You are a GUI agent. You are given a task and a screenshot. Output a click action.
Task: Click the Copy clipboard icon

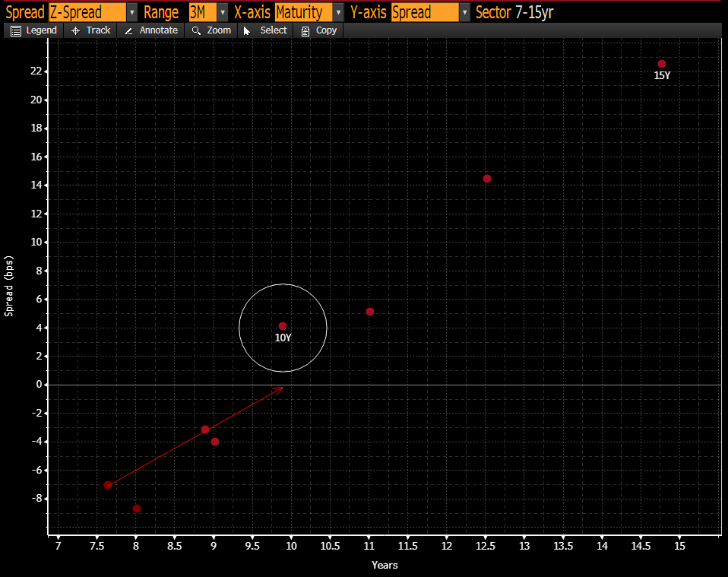pos(305,31)
